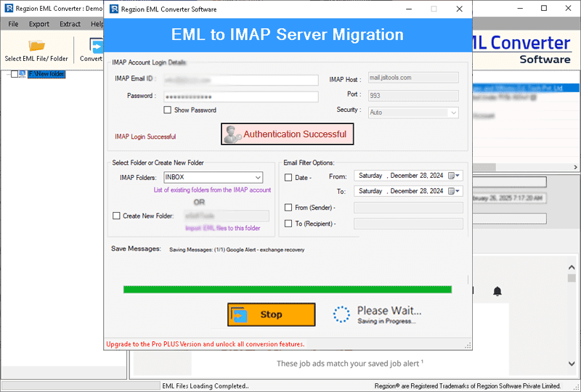Click 'List of existing folders from the IMAP account' text
The width and height of the screenshot is (581, 392).
pos(212,189)
